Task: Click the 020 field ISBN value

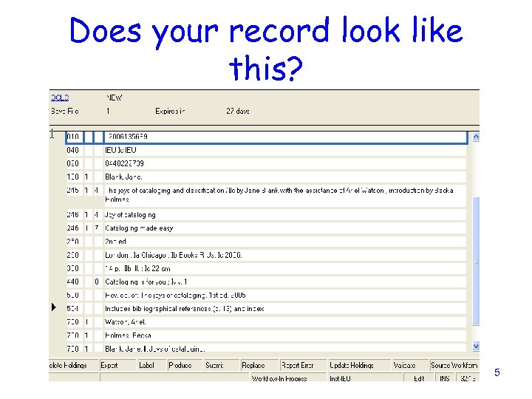Action: pos(285,163)
